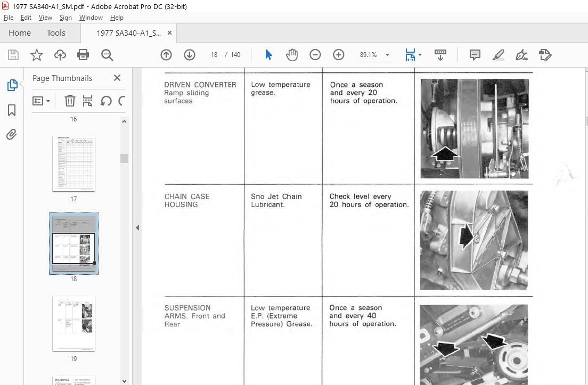The width and height of the screenshot is (588, 385).
Task: Close the Page Thumbnails panel
Action: pos(117,78)
